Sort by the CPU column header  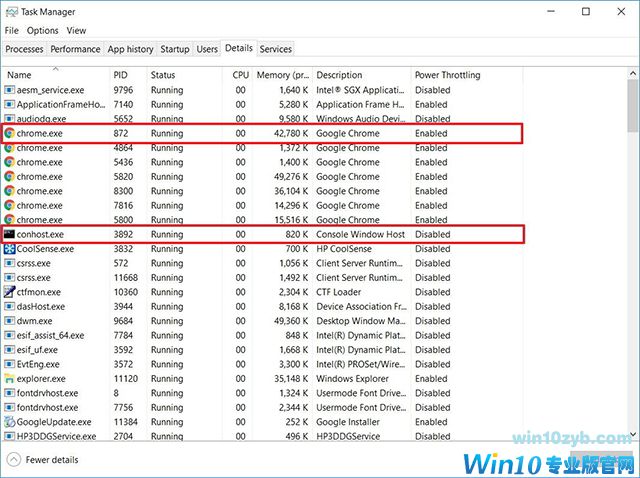[x=238, y=75]
